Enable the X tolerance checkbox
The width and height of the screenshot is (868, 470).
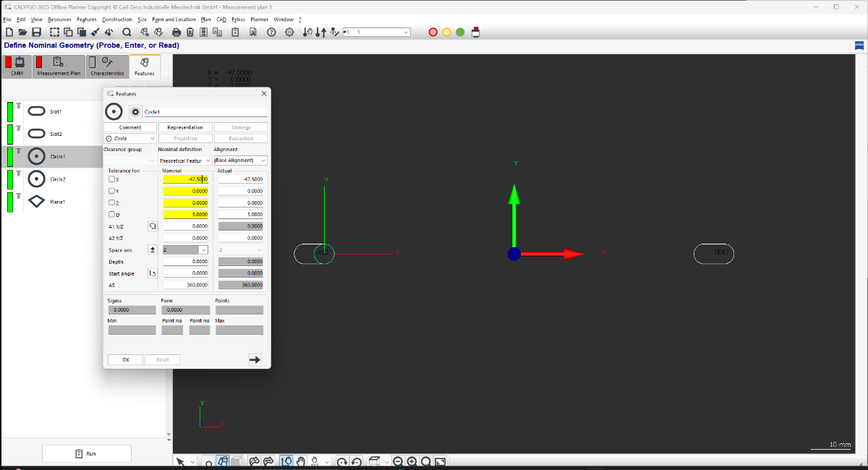[x=111, y=179]
